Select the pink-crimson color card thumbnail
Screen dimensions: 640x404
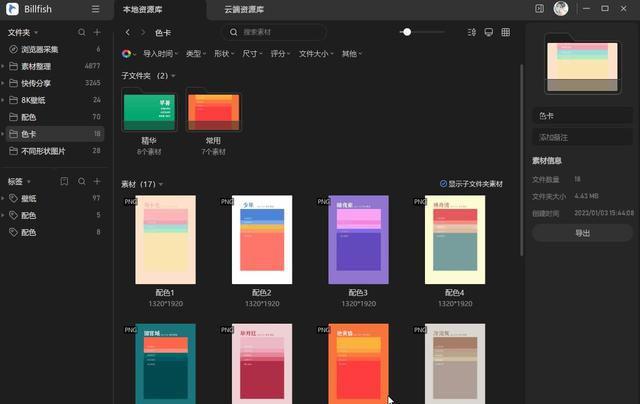262,364
